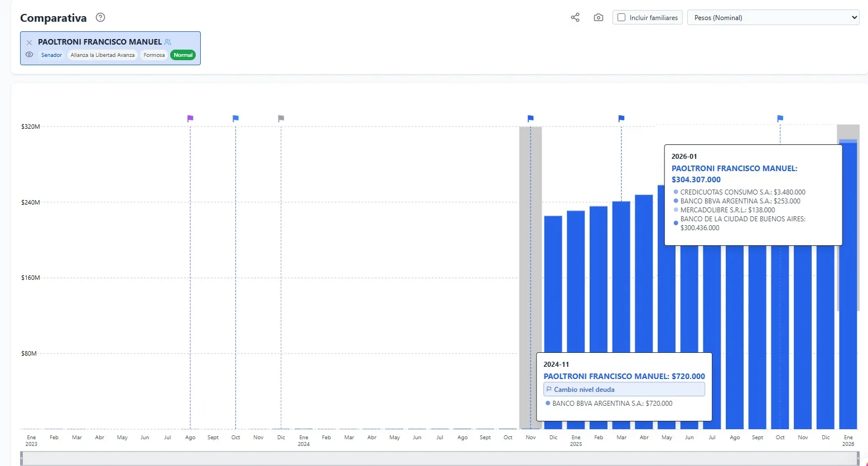
Task: Click the blue flag above Oct 2023
Action: click(235, 118)
